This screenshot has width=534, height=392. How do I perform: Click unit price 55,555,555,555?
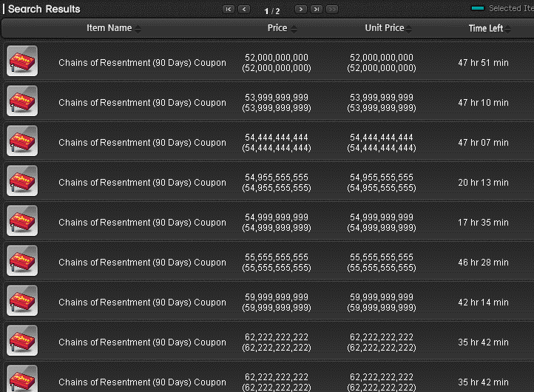[382, 263]
